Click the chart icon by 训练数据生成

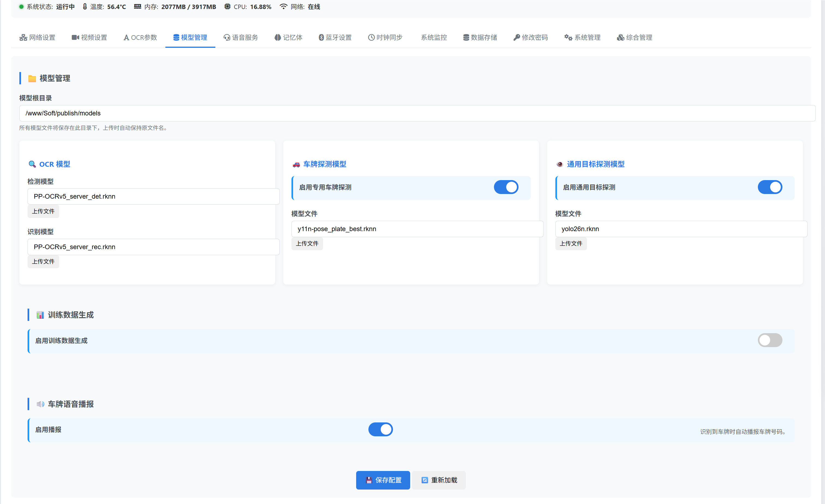40,315
